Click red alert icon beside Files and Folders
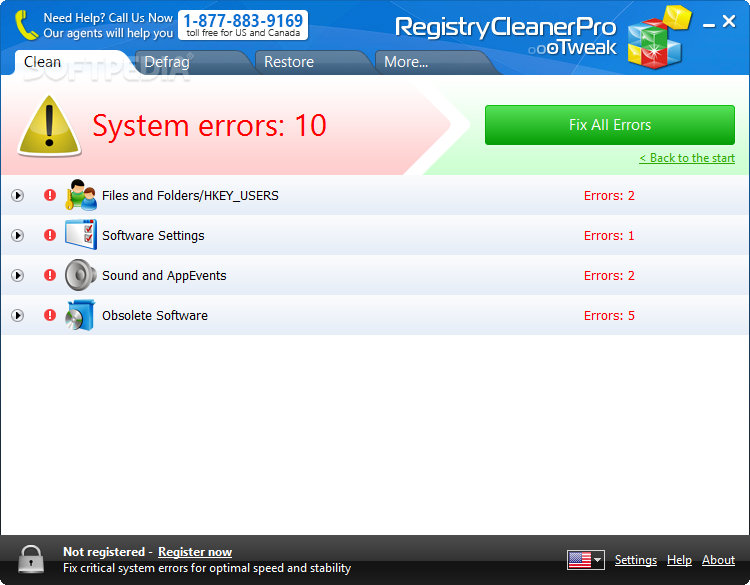Screen dimensions: 750x585 50,195
